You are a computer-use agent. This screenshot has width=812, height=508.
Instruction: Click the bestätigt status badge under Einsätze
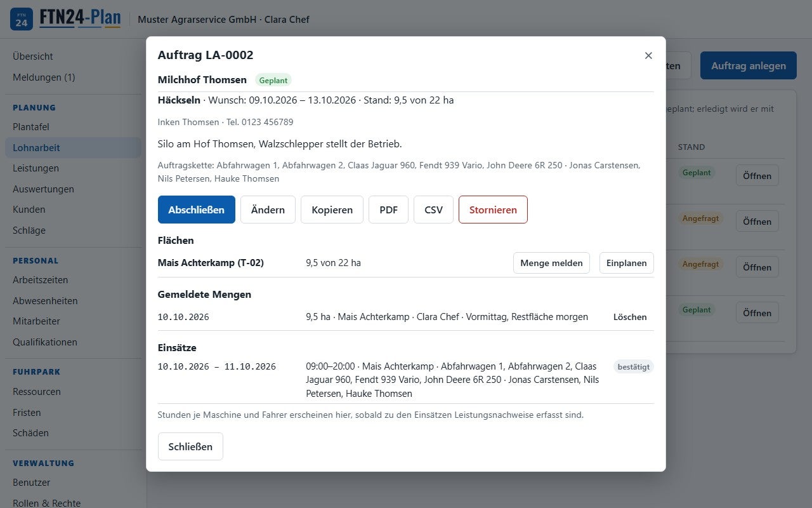[x=634, y=367]
